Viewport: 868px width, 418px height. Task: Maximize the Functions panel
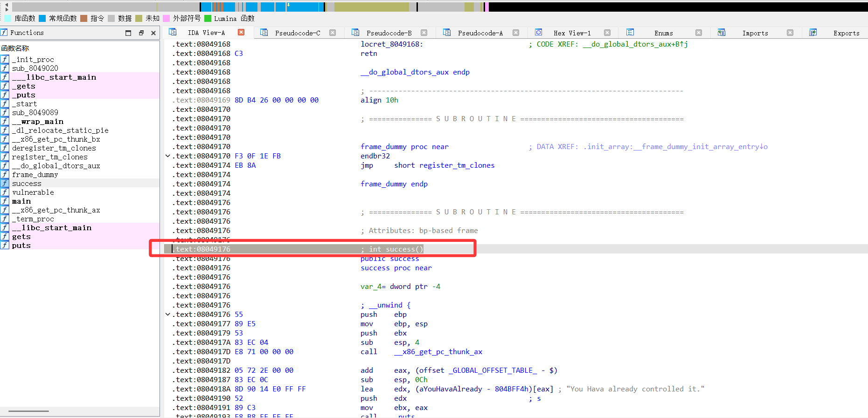tap(128, 33)
